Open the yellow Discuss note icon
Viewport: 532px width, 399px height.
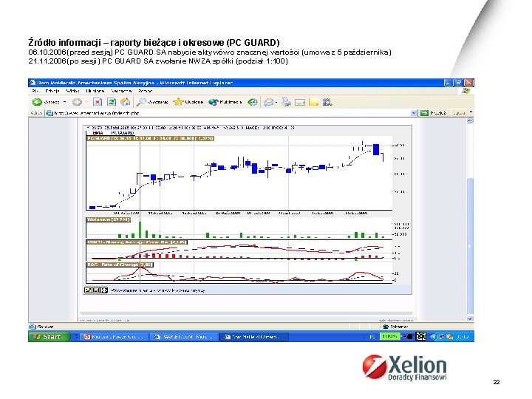click(x=313, y=102)
